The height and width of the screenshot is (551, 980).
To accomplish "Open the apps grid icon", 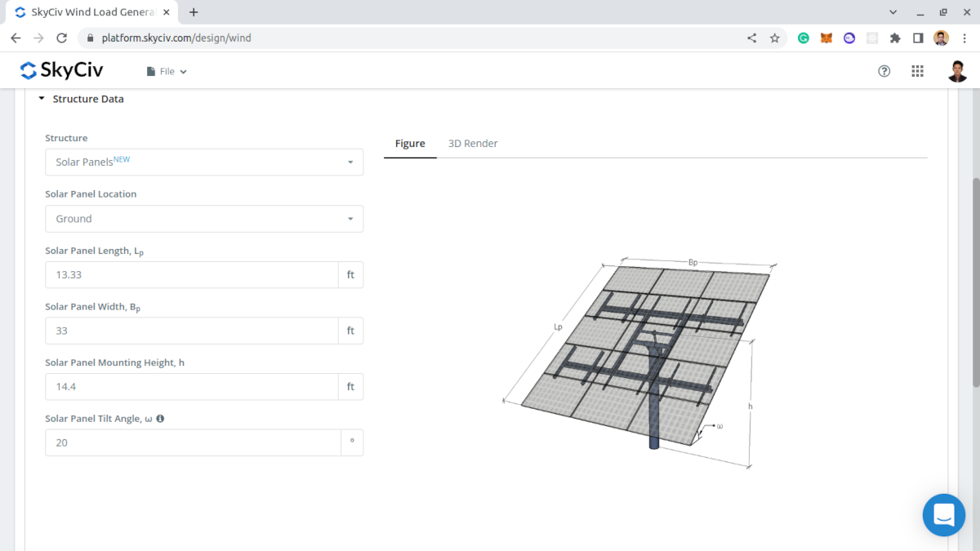I will pos(917,71).
